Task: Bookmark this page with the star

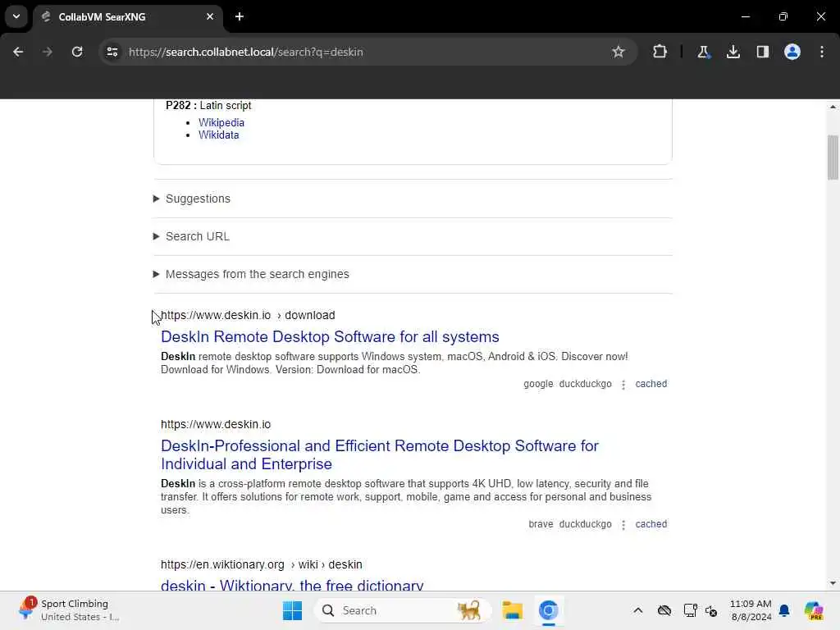Action: tap(619, 52)
